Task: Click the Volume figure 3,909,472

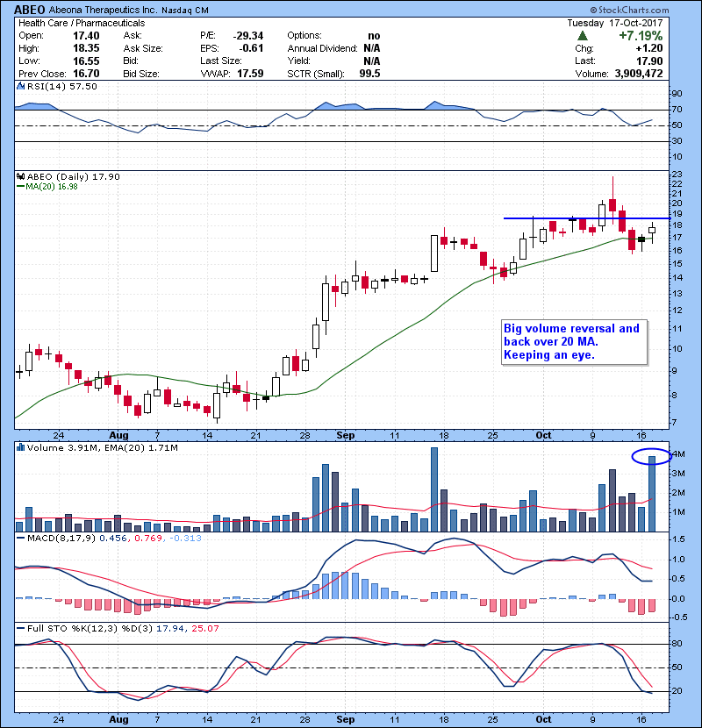Action: (639, 74)
